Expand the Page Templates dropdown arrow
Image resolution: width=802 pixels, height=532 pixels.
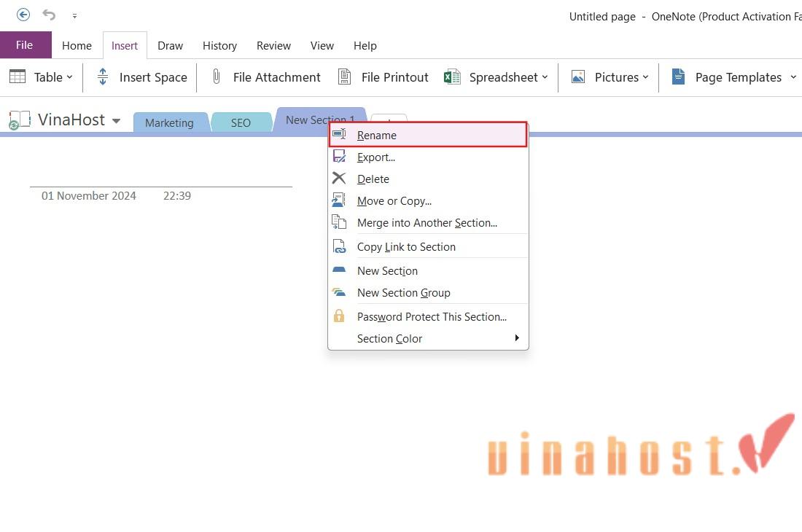pyautogui.click(x=793, y=77)
